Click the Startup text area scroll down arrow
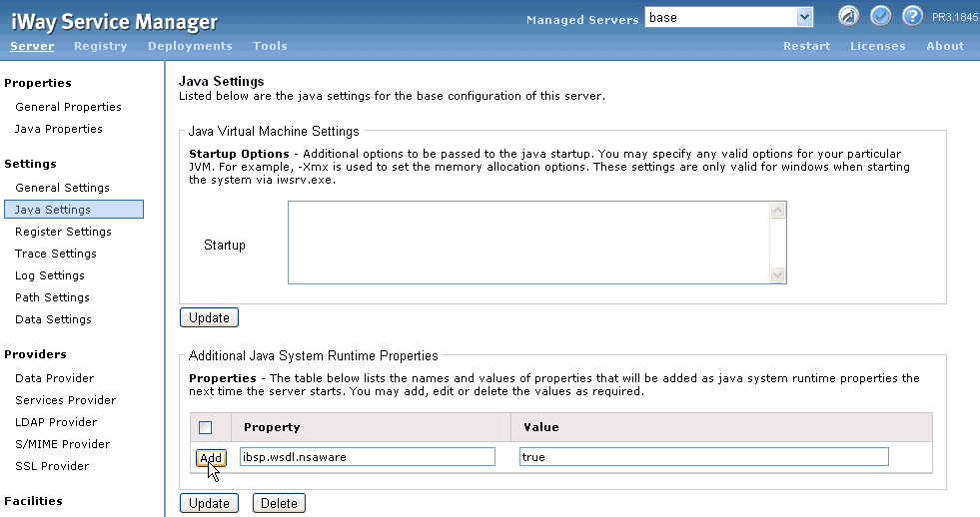980x517 pixels. 777,274
